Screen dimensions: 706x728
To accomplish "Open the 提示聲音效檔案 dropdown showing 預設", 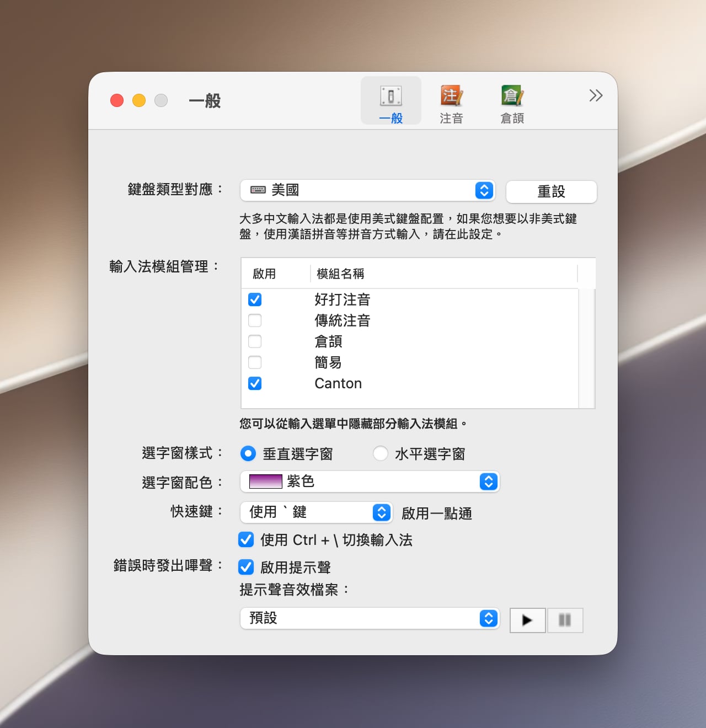I will tap(370, 618).
